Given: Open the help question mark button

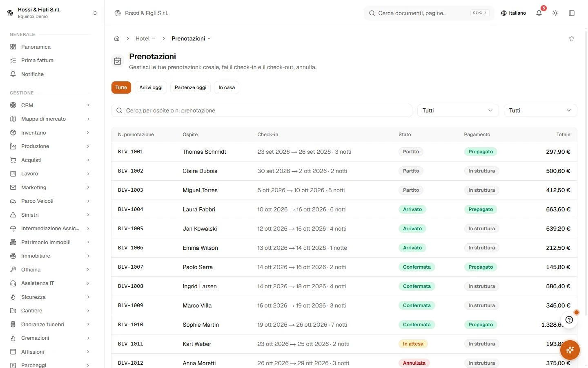Looking at the screenshot, I should click(569, 320).
